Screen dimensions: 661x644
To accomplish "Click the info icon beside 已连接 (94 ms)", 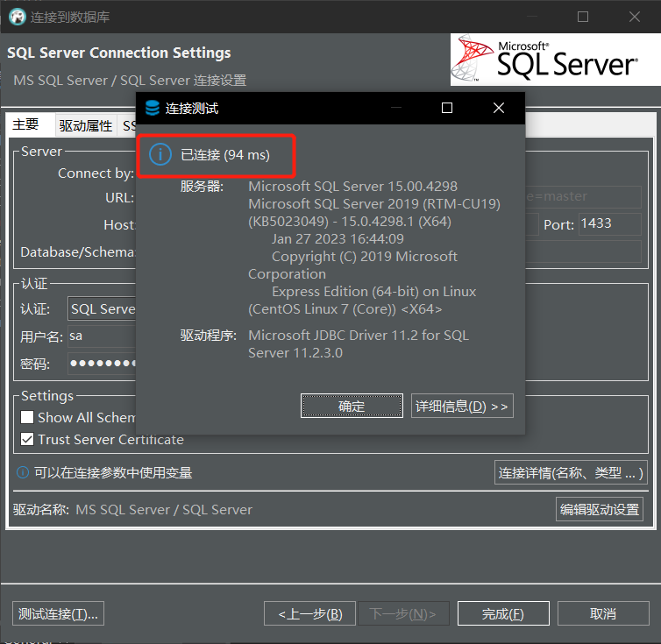I will (160, 155).
